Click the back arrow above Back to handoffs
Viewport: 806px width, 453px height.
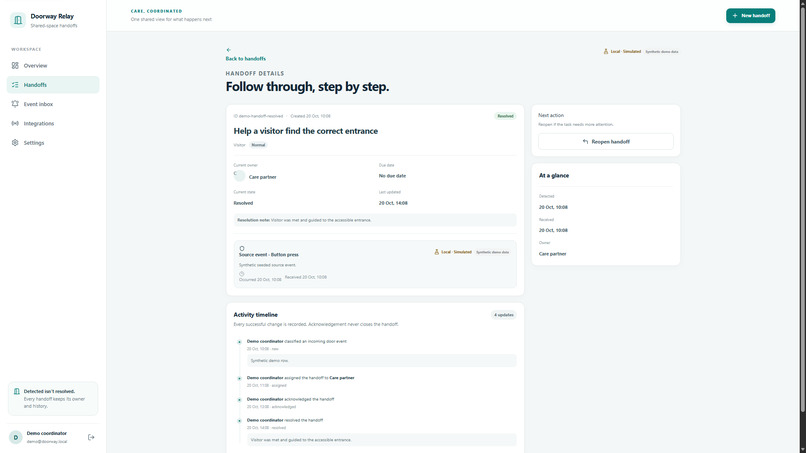[228, 50]
